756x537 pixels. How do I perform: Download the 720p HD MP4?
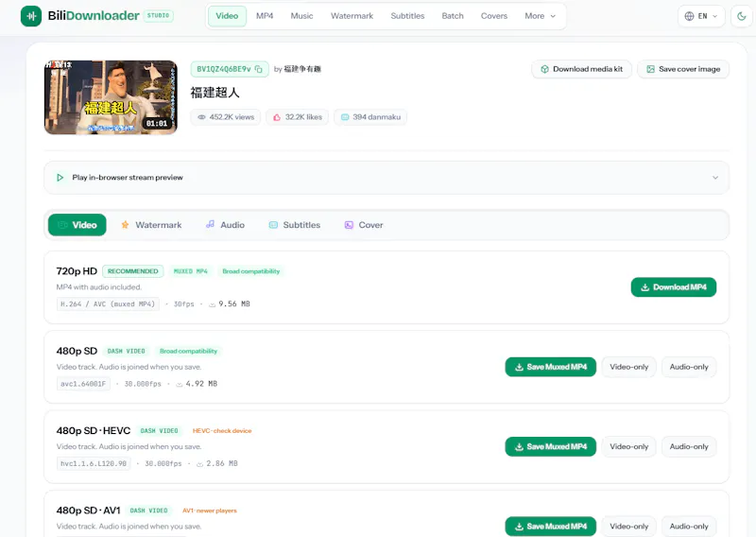(x=674, y=287)
